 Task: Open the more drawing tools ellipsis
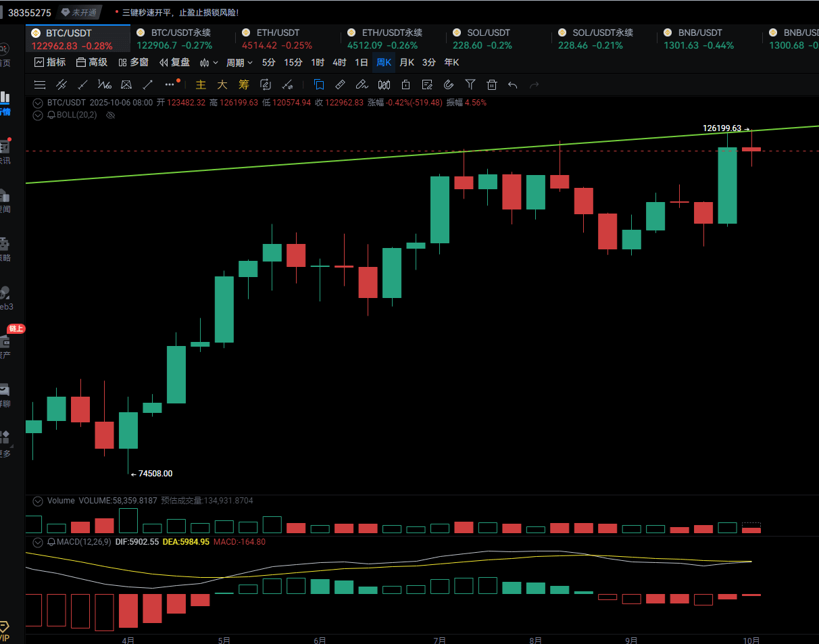(x=170, y=84)
